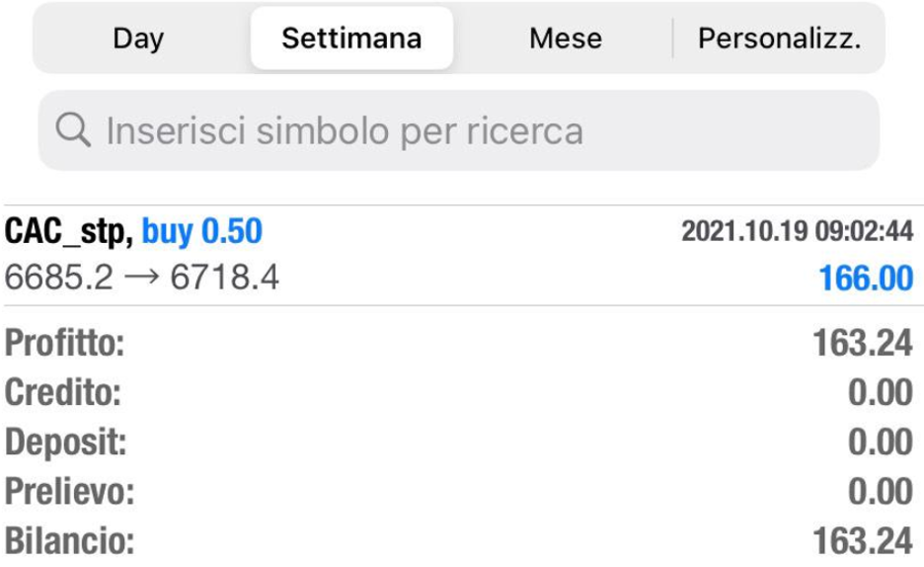
Task: Click the buy 0.50 label
Action: pyautogui.click(x=201, y=231)
